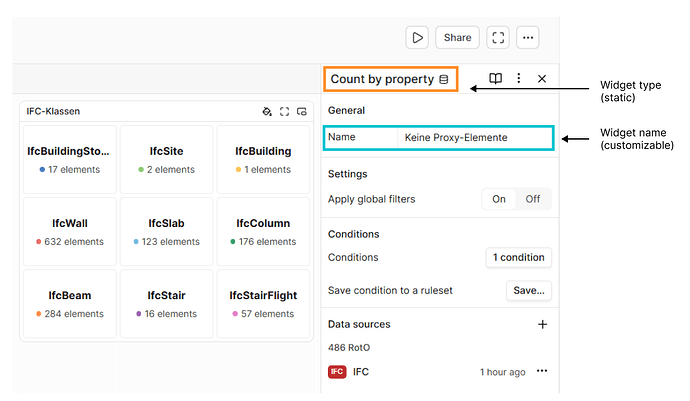Image resolution: width=690 pixels, height=401 pixels.
Task: Select the IfcBeam card
Action: coord(70,304)
